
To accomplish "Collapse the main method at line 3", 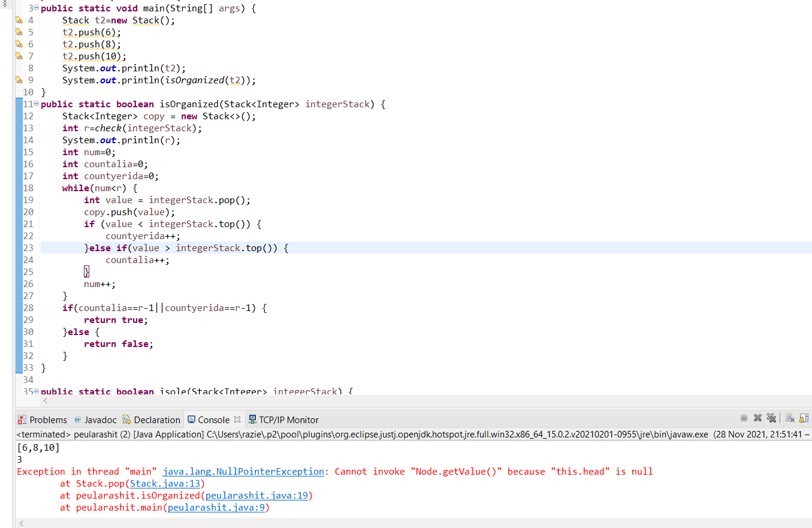I will [x=37, y=8].
